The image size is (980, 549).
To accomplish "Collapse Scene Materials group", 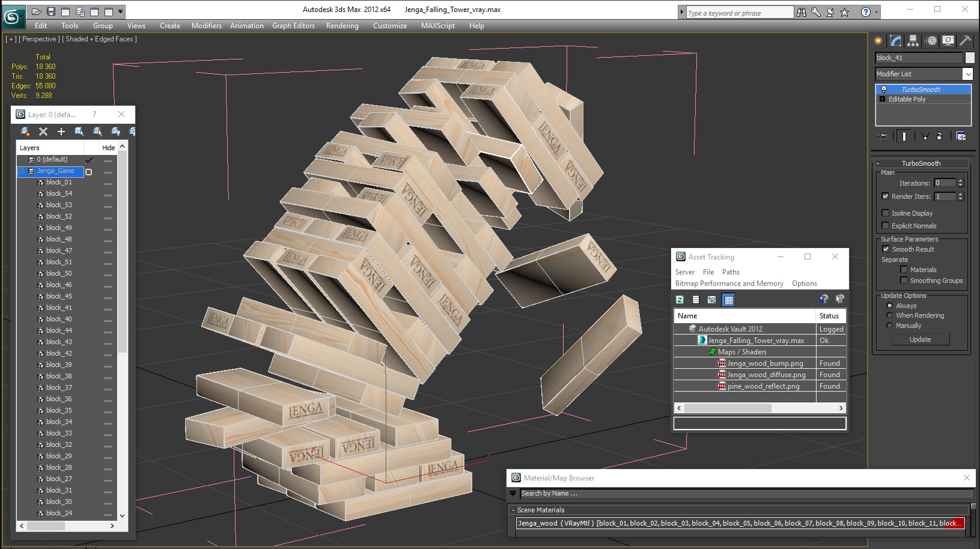I will pos(513,510).
